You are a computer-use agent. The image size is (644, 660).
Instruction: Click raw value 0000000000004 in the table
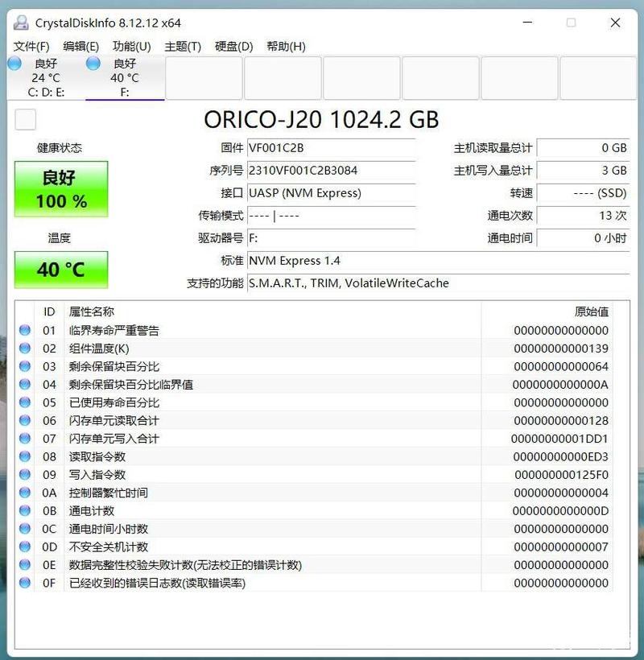pyautogui.click(x=561, y=493)
